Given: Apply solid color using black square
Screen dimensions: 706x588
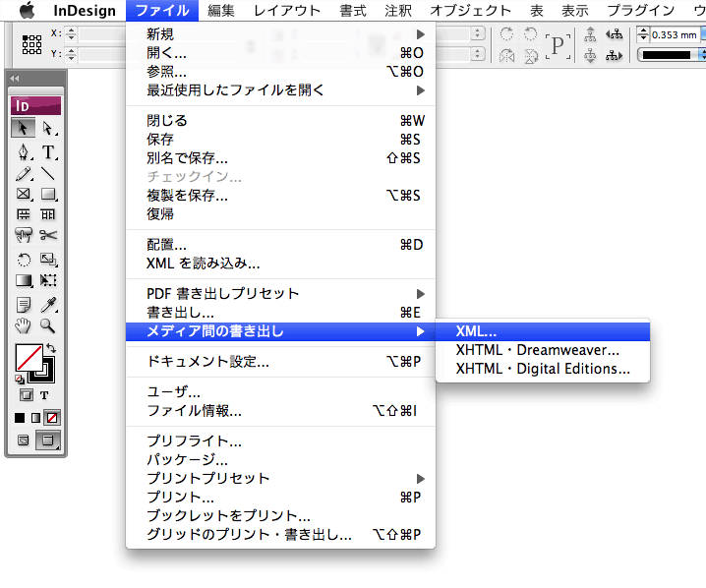Looking at the screenshot, I should pyautogui.click(x=20, y=418).
